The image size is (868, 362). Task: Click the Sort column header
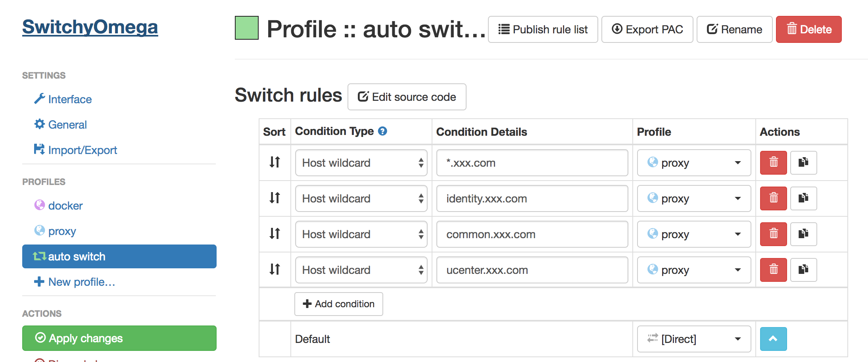(x=274, y=132)
